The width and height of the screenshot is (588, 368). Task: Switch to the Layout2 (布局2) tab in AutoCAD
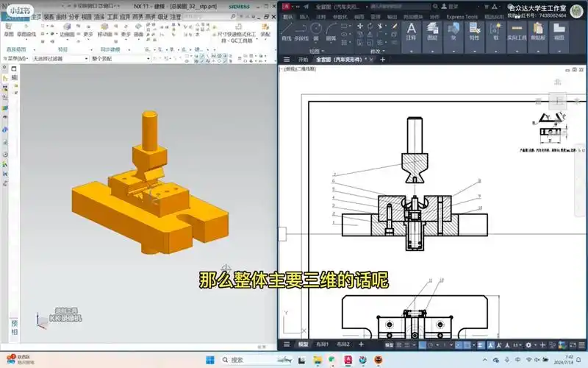[343, 344]
